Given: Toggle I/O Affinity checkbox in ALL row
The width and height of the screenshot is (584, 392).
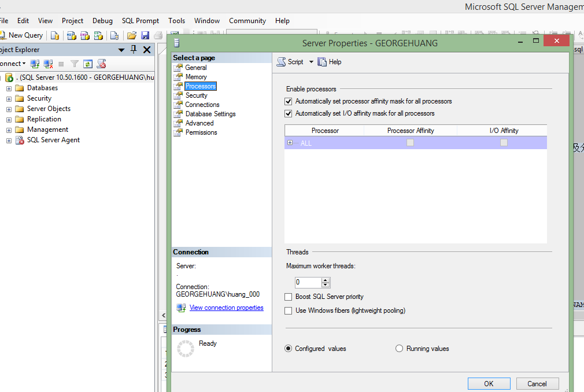Looking at the screenshot, I should [504, 143].
